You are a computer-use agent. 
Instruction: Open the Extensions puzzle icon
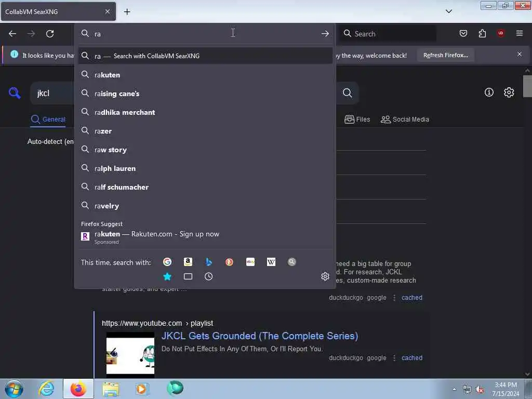pyautogui.click(x=482, y=33)
